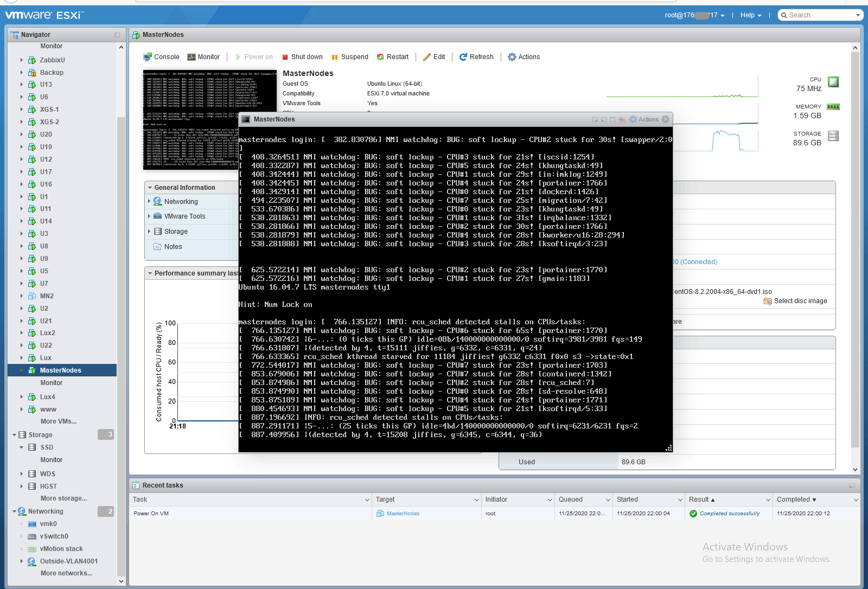Open Monitor under the SSD datastore
Viewport: 868px width, 589px height.
[x=52, y=460]
